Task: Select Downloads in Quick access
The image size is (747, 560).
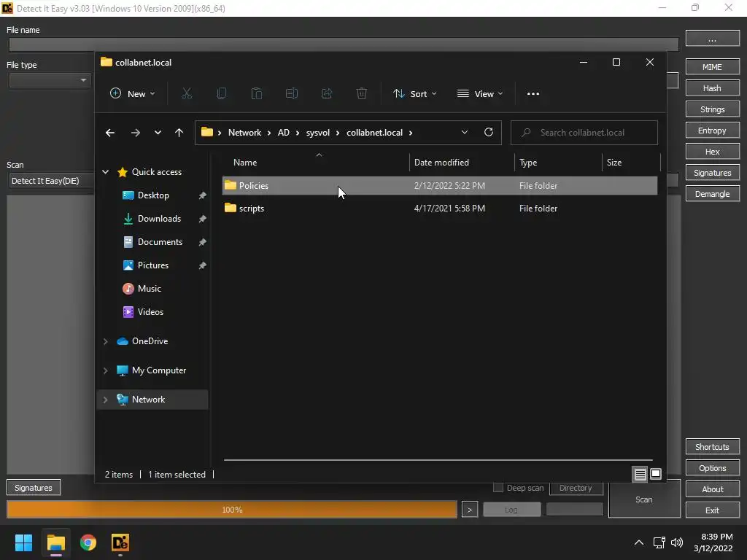Action: pyautogui.click(x=159, y=219)
